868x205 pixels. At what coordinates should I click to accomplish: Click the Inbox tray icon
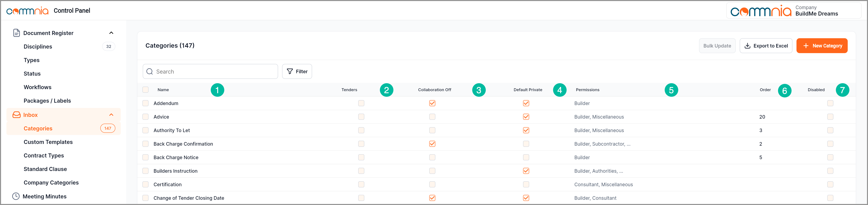(x=16, y=115)
